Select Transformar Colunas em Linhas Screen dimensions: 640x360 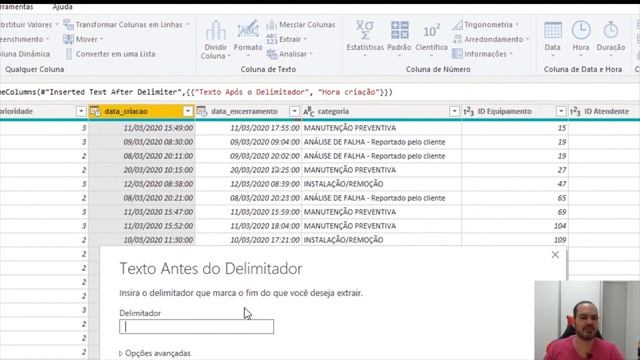click(127, 25)
